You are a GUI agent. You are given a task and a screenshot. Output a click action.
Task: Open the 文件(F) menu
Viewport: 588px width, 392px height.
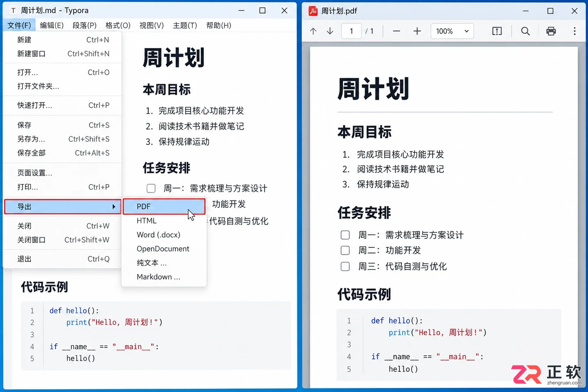tap(19, 25)
